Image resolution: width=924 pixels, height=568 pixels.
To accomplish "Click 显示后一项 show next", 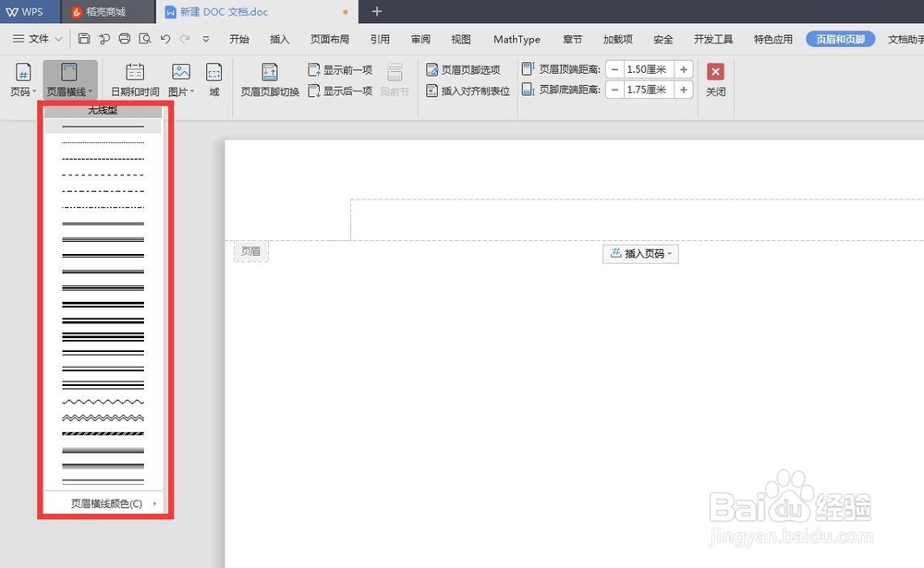I will (340, 91).
